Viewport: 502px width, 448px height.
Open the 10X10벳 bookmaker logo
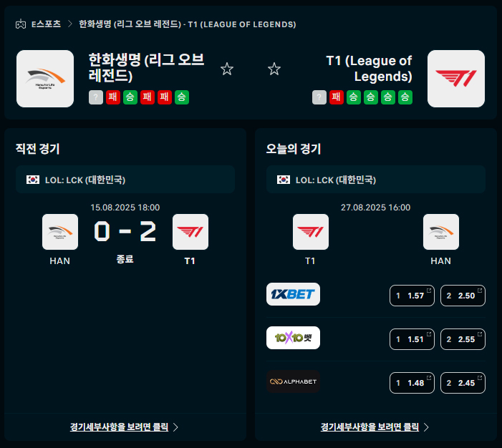tap(294, 338)
